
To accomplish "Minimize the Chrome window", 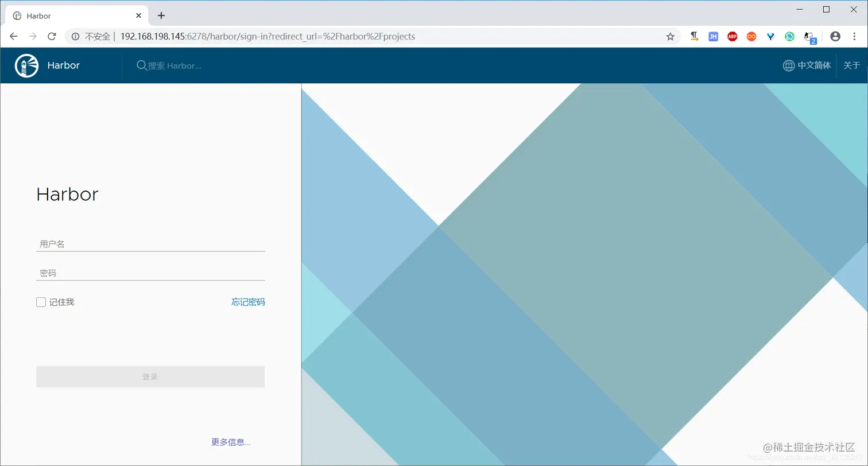I will 800,9.
